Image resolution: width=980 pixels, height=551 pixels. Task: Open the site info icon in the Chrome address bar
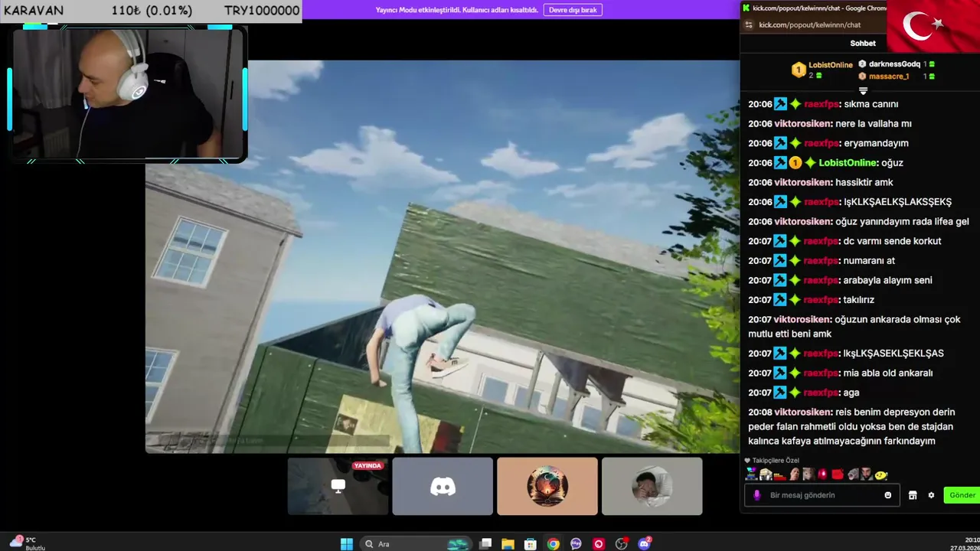click(x=748, y=24)
